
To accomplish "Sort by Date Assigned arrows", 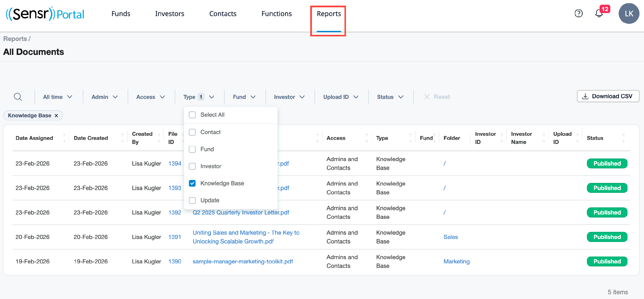I will pyautogui.click(x=64, y=138).
